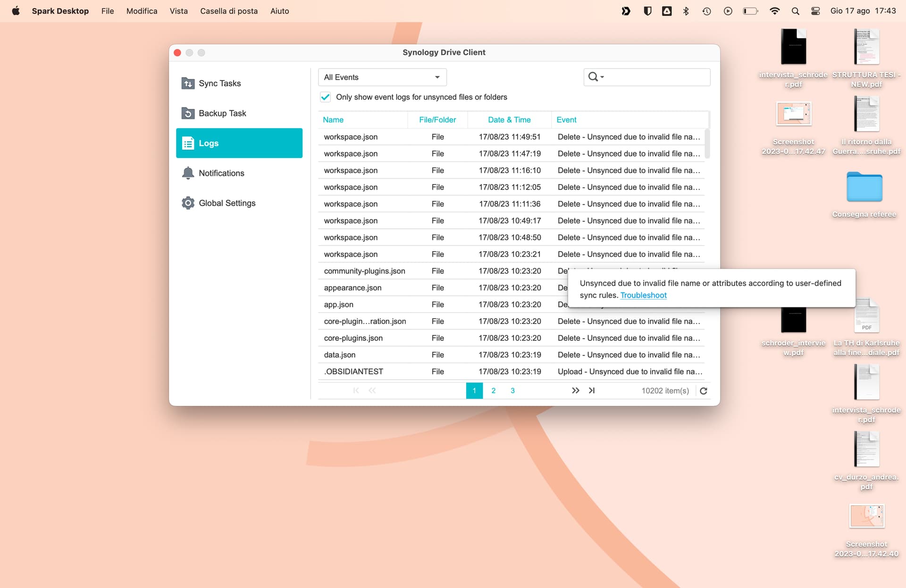
Task: Go to the first page of logs
Action: 356,390
